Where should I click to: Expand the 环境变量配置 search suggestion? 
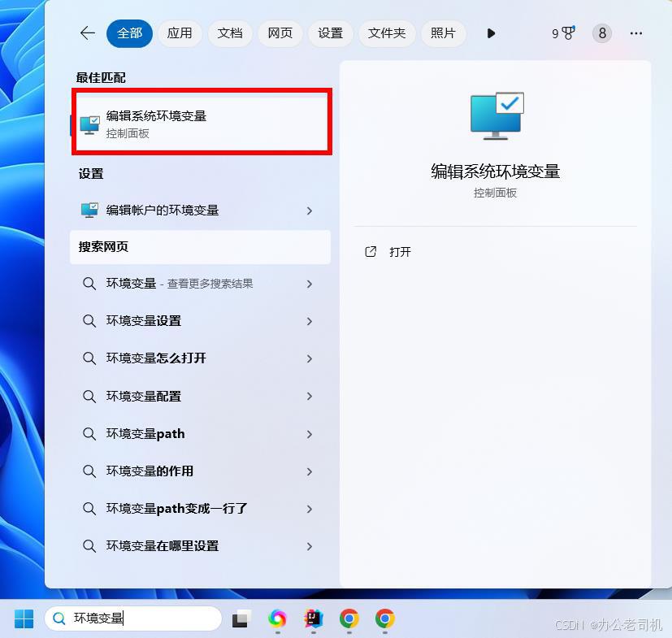pyautogui.click(x=309, y=396)
